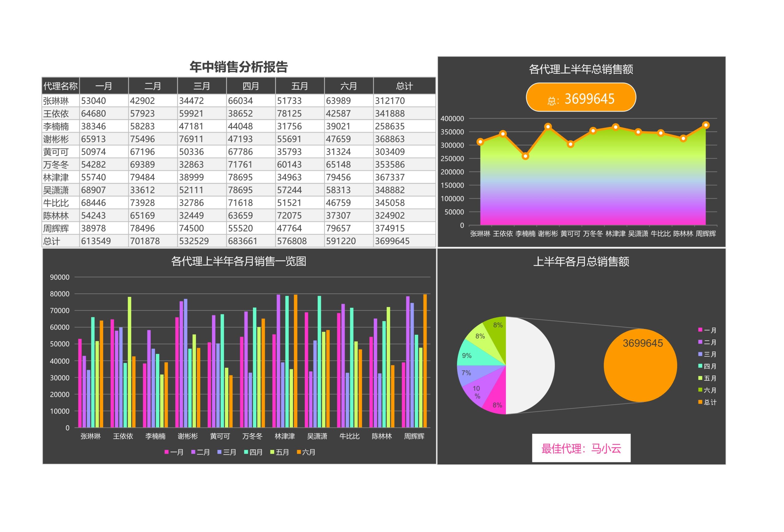Click the orange circle labeled 3699645 in the pie chart
Image resolution: width=784 pixels, height=532 pixels.
tap(640, 365)
